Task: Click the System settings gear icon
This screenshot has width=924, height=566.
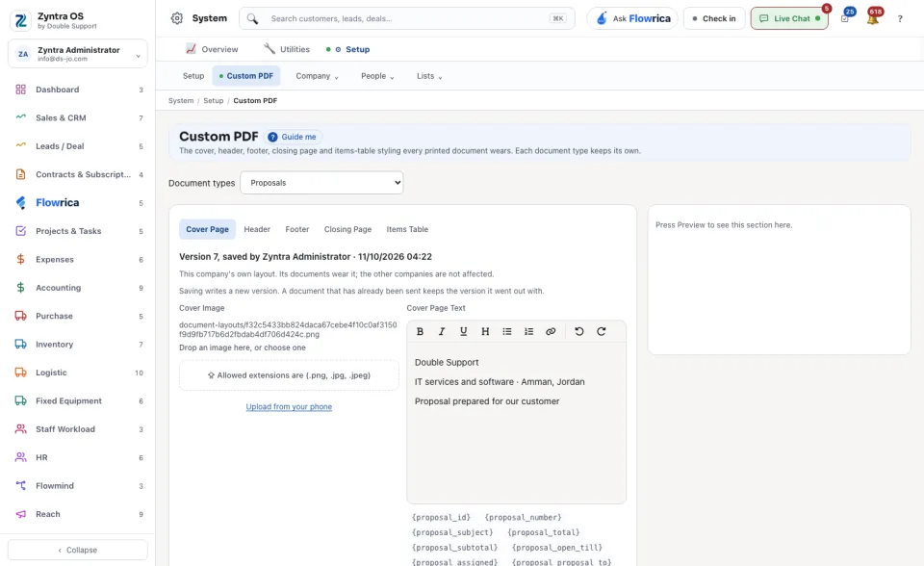Action: pyautogui.click(x=177, y=18)
